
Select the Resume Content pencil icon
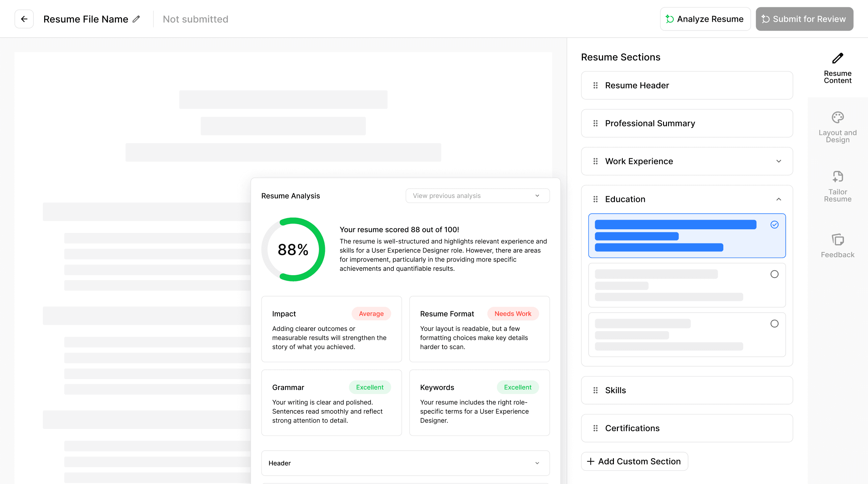click(838, 58)
